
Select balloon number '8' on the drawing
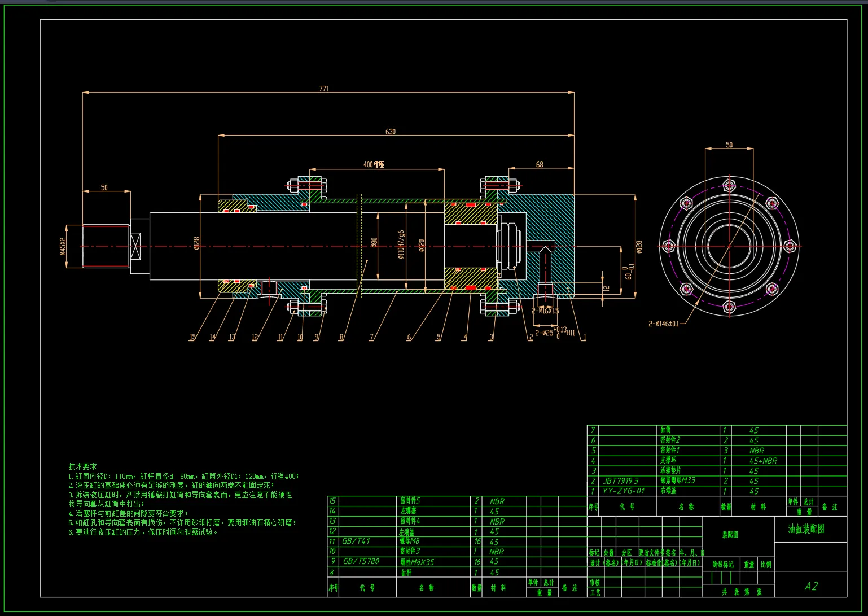click(x=341, y=337)
